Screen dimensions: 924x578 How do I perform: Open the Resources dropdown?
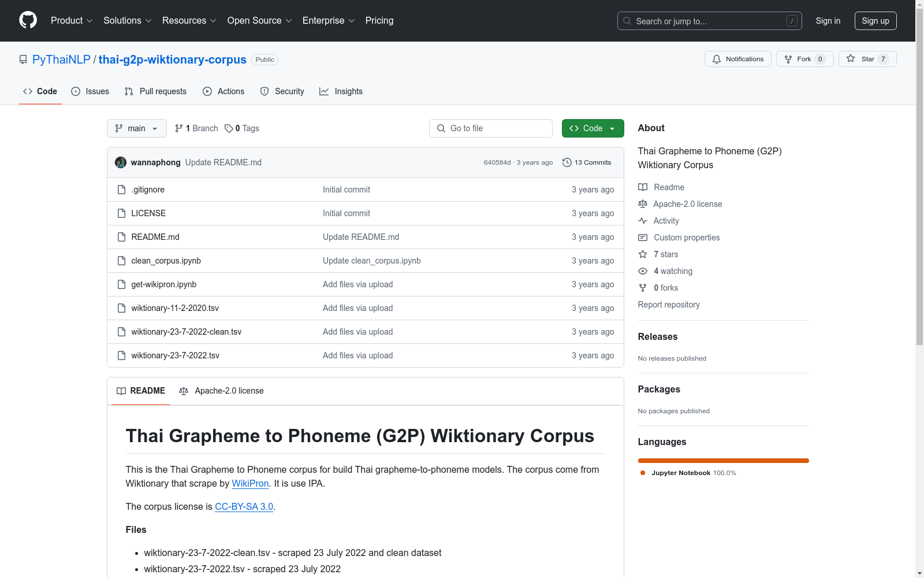(189, 21)
